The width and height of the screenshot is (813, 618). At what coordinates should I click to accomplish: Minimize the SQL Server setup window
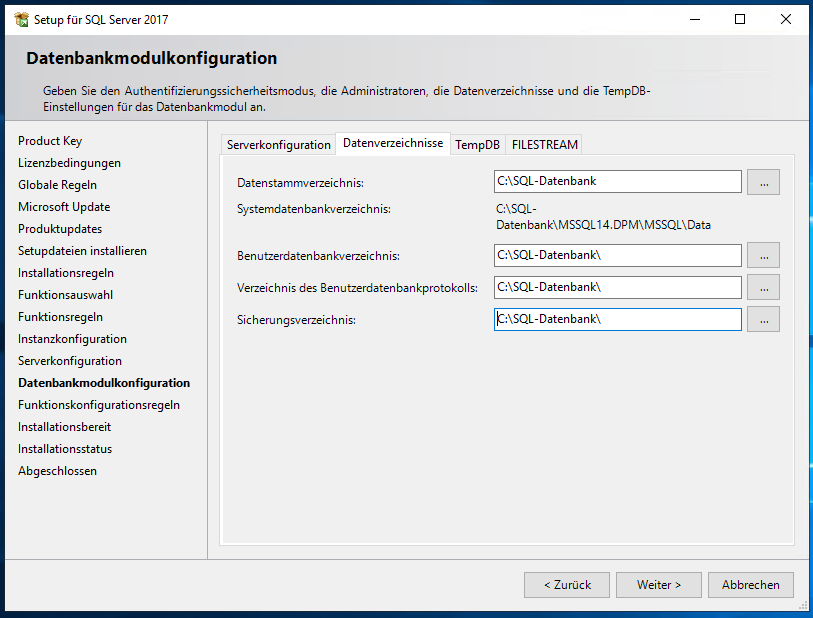[695, 20]
